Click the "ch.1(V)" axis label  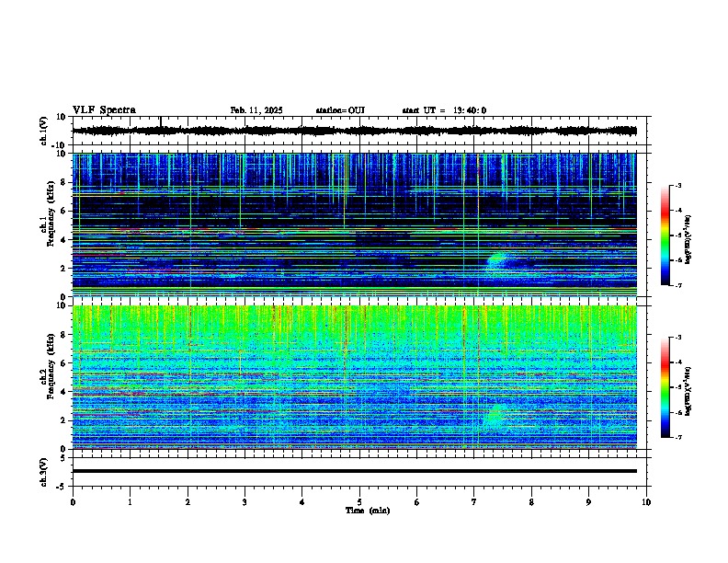(x=44, y=131)
